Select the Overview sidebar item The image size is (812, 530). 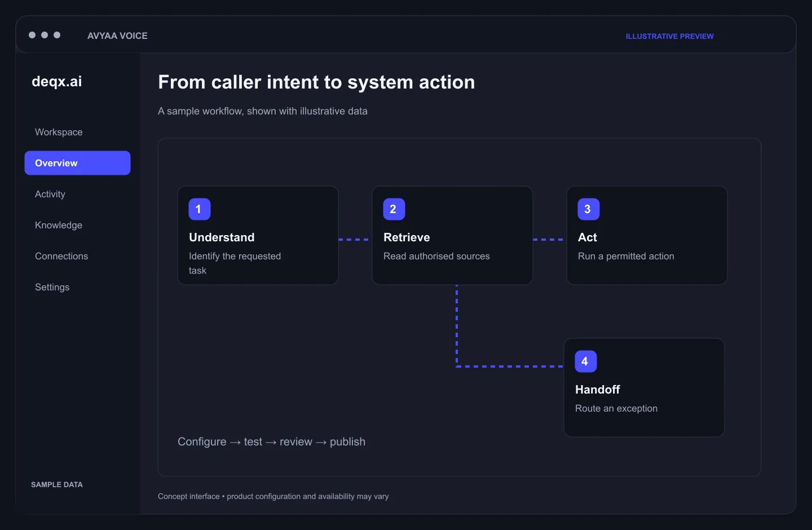coord(77,163)
